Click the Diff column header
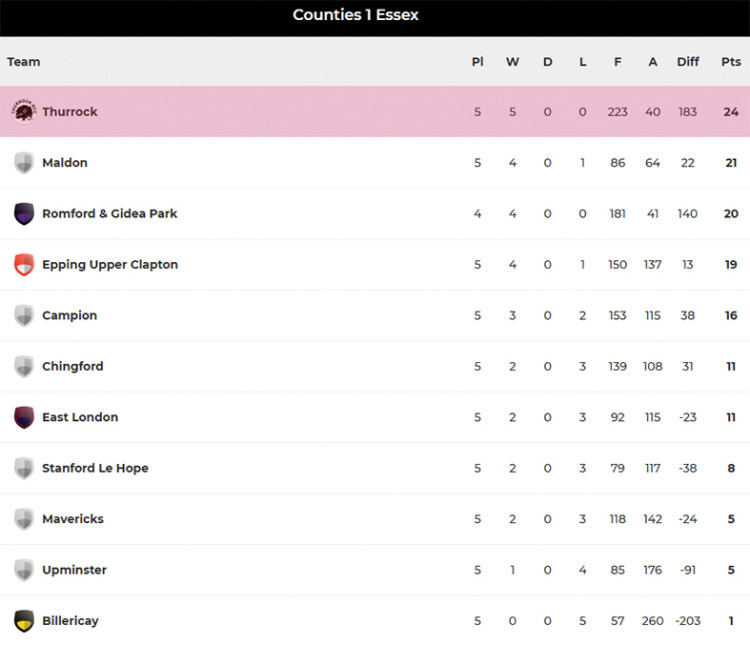Screen dimensions: 750x645 tap(688, 62)
